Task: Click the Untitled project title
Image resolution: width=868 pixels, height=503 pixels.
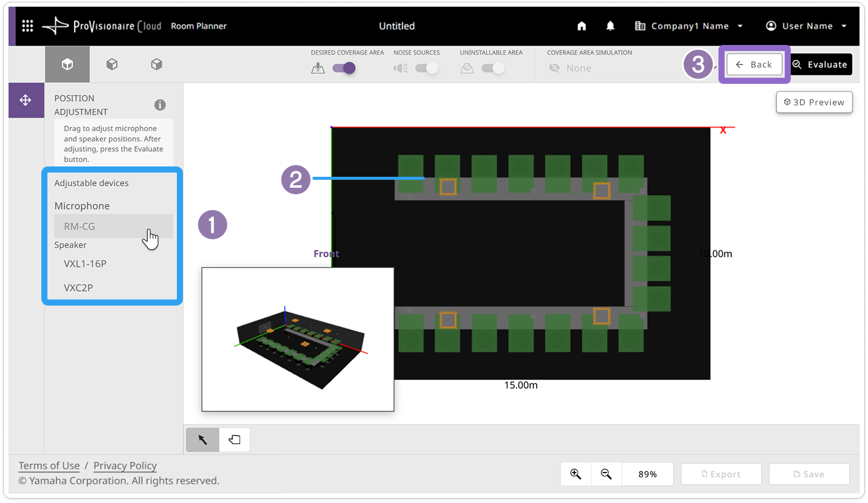Action: tap(397, 26)
